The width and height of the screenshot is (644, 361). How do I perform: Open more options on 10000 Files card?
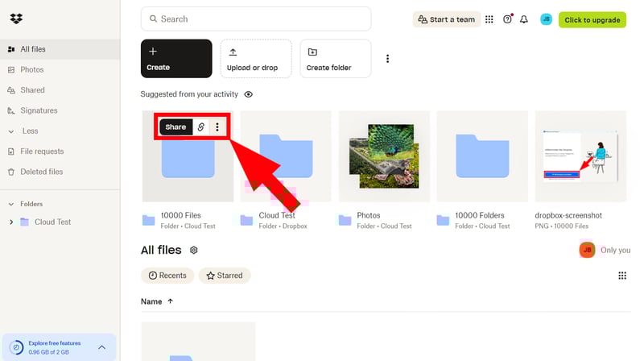(x=217, y=127)
